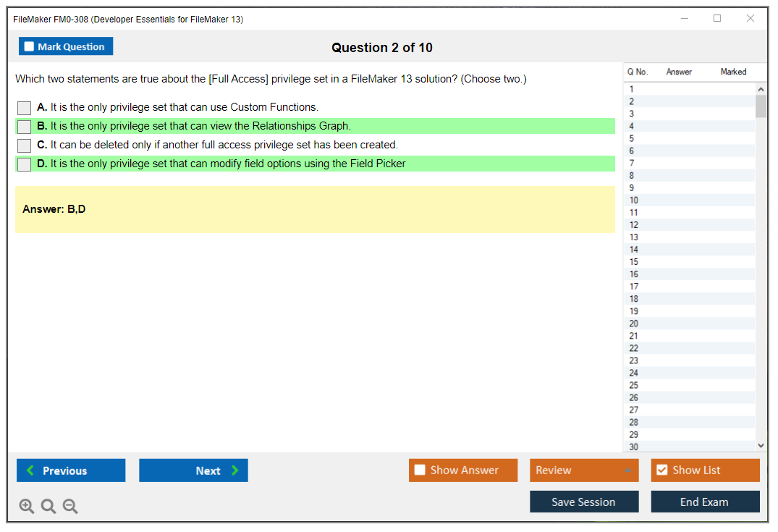Uncheck the Show List option
This screenshot has height=532, width=778.
[x=661, y=470]
